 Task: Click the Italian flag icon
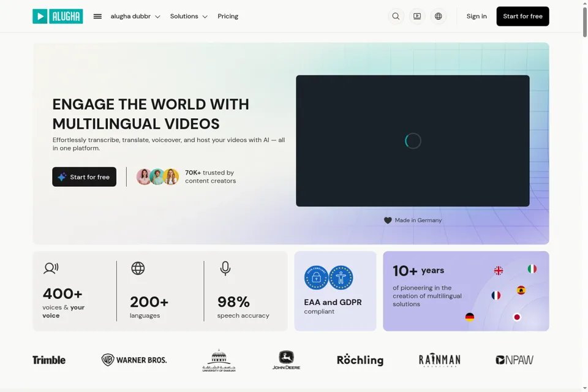[532, 269]
